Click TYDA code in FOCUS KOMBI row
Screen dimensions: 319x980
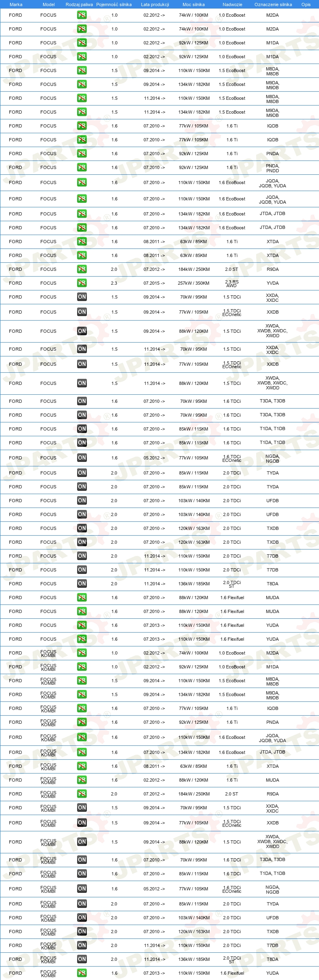[x=272, y=904]
